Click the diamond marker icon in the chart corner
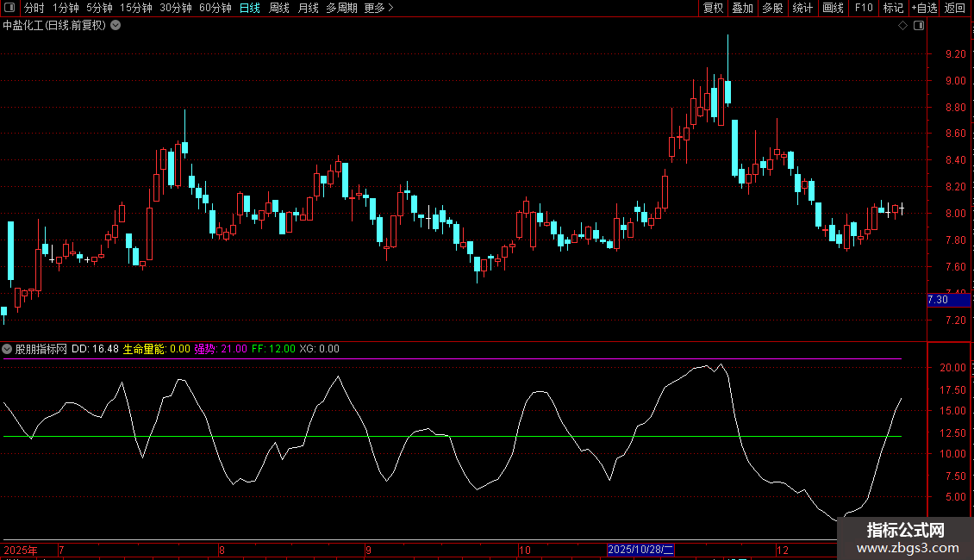 (x=902, y=26)
